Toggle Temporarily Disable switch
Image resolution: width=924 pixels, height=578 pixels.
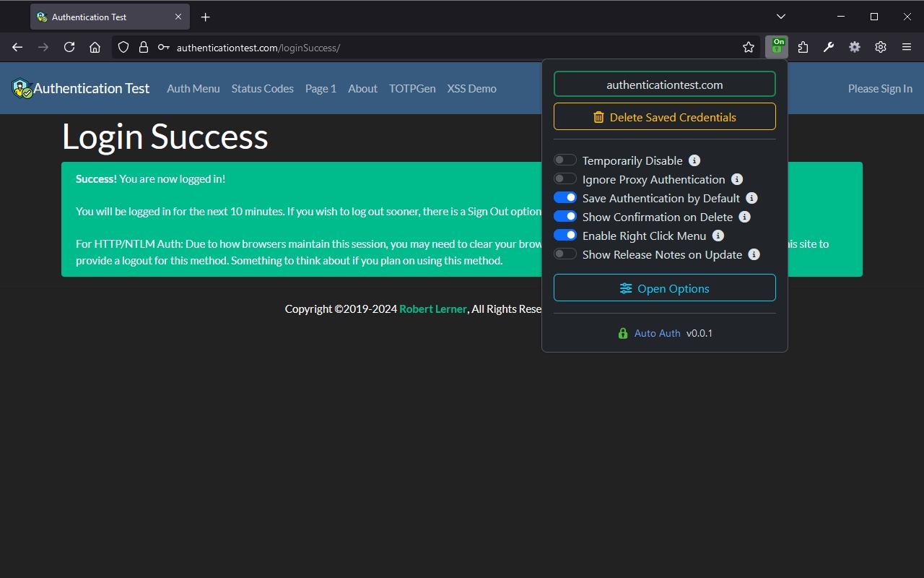tap(565, 160)
